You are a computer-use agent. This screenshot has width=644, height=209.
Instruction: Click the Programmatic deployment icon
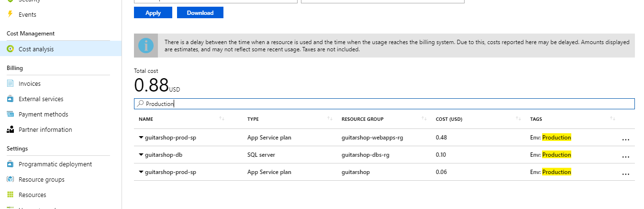coord(10,164)
